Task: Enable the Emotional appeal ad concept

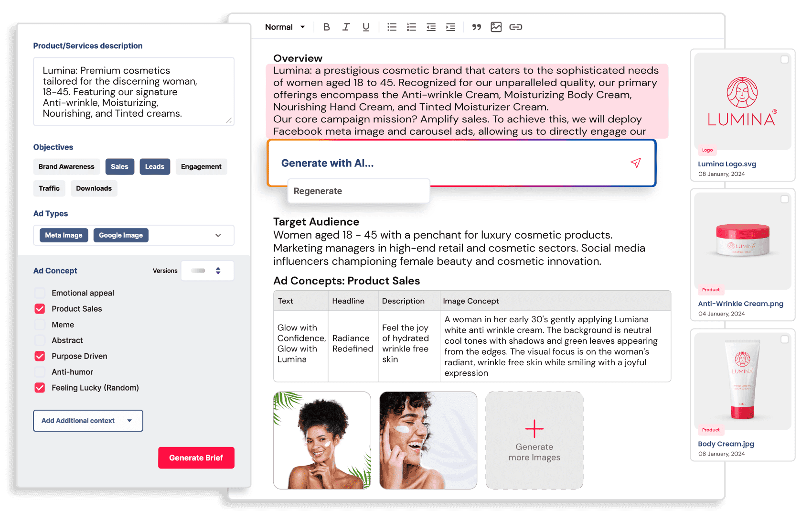Action: (x=40, y=293)
